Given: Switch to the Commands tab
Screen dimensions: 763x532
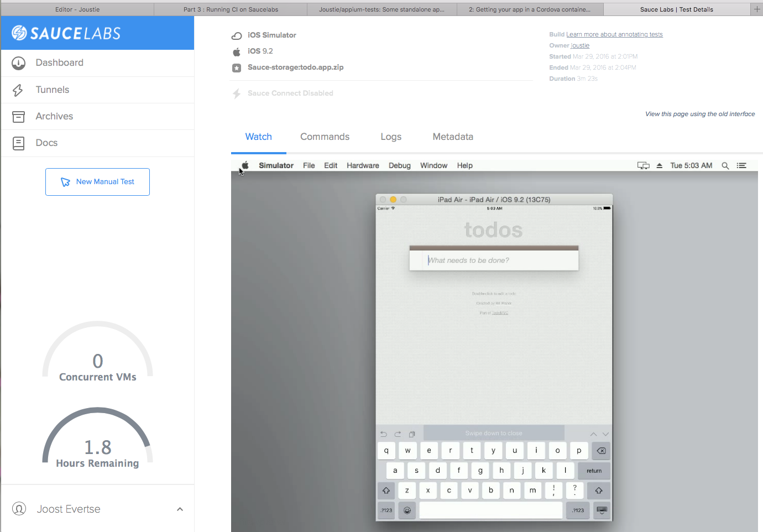Looking at the screenshot, I should 325,137.
